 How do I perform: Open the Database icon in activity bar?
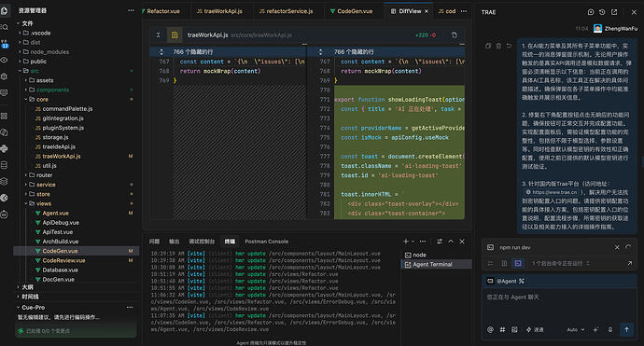pos(4,165)
